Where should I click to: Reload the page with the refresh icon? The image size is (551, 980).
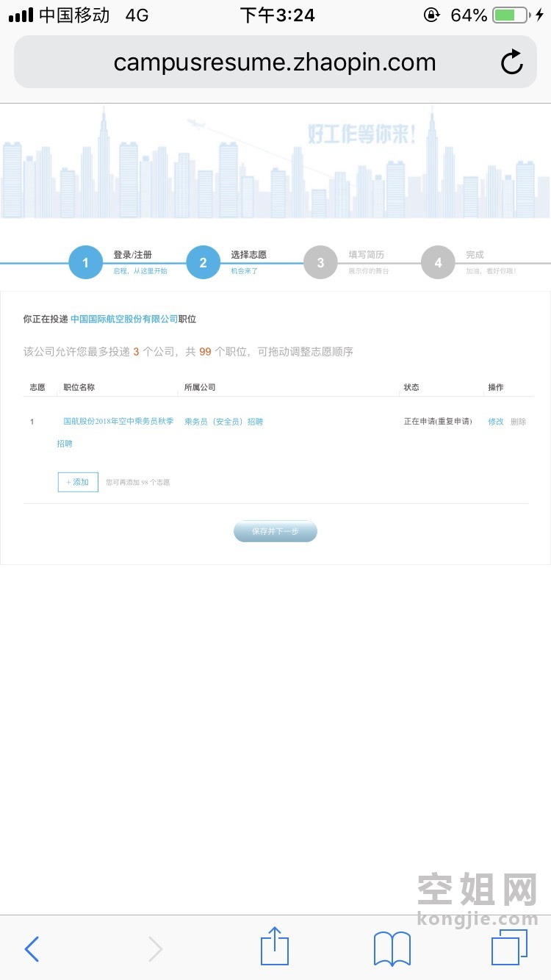512,62
